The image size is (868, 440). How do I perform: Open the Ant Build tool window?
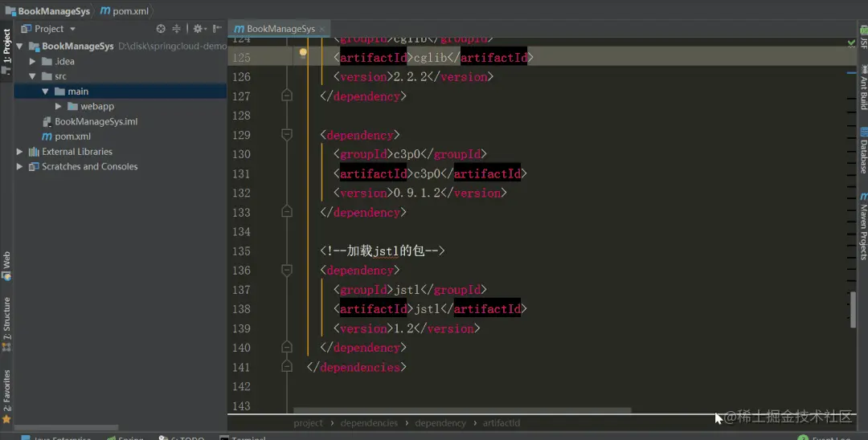[x=863, y=88]
